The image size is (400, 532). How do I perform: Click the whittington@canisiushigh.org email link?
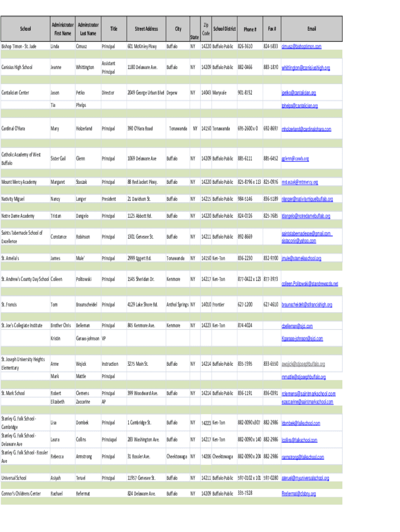click(x=305, y=68)
